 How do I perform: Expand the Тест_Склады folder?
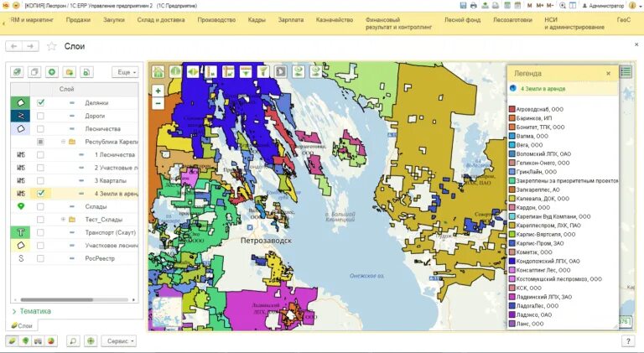[63, 220]
